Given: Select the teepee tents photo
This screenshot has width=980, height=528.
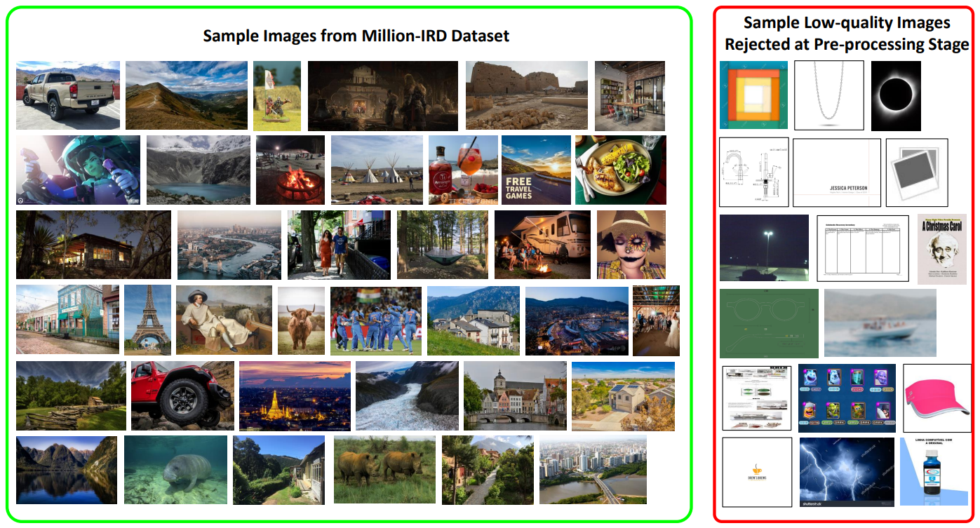Looking at the screenshot, I should (377, 170).
